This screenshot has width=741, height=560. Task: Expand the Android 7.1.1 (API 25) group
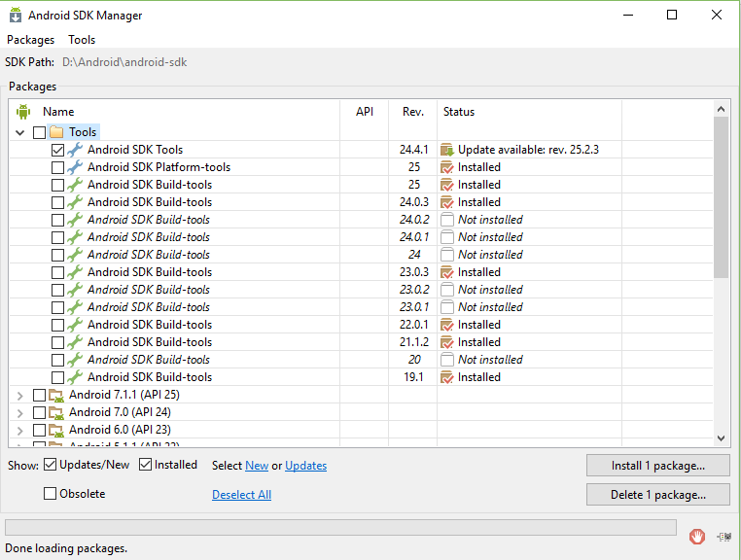point(19,396)
